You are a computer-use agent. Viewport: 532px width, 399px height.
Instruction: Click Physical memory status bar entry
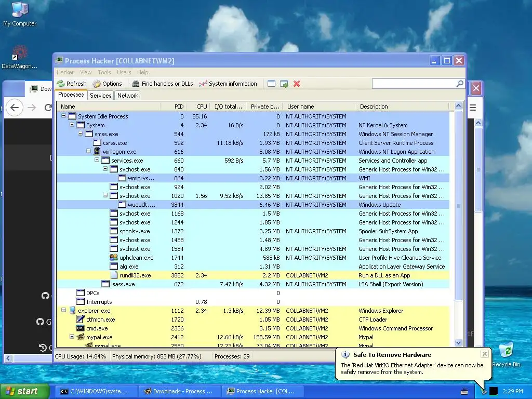pos(157,356)
